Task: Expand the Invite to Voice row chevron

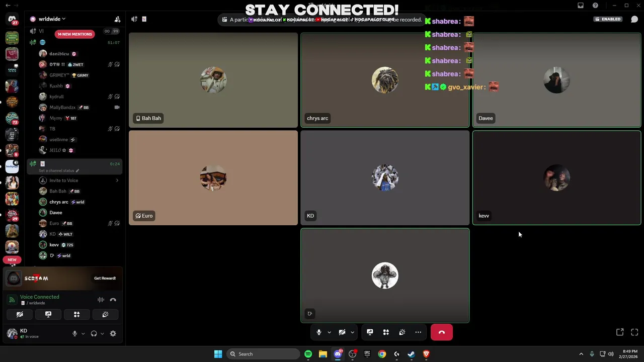Action: [117, 180]
